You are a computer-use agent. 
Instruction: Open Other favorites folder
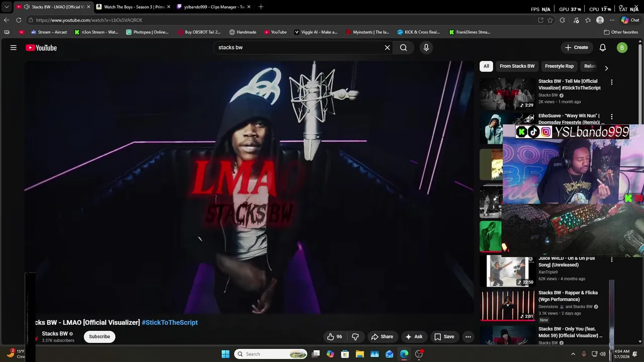point(621,32)
